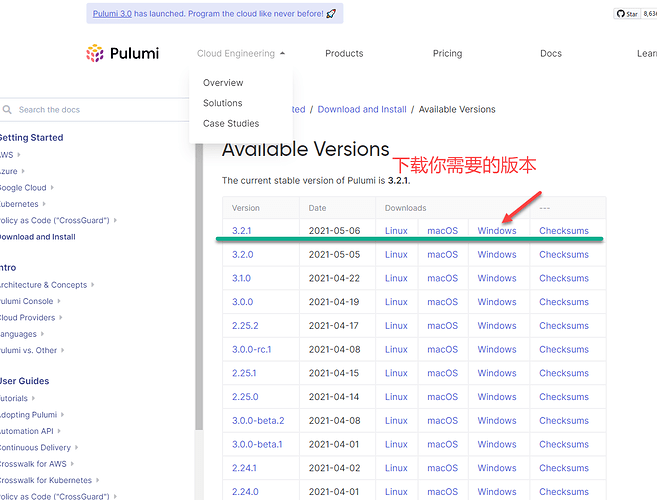Open Crosswalk for Kubernetes sidebar item
This screenshot has height=500, width=657.
46,480
